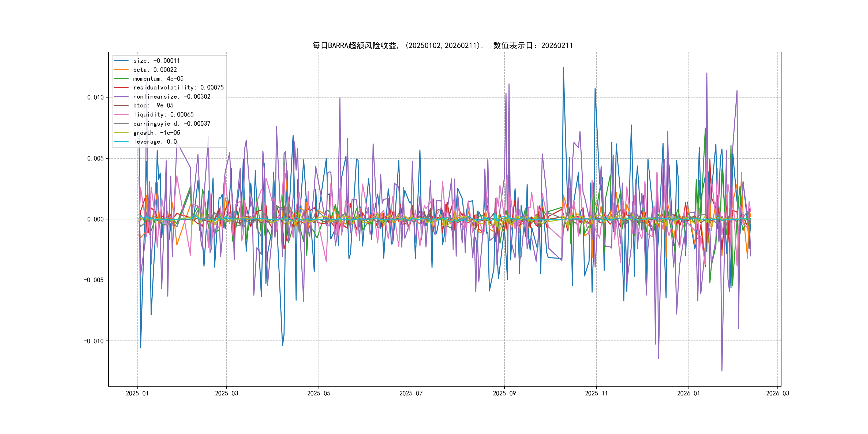The image size is (868, 434).
Task: Select the momentum legend entry
Action: pos(158,78)
